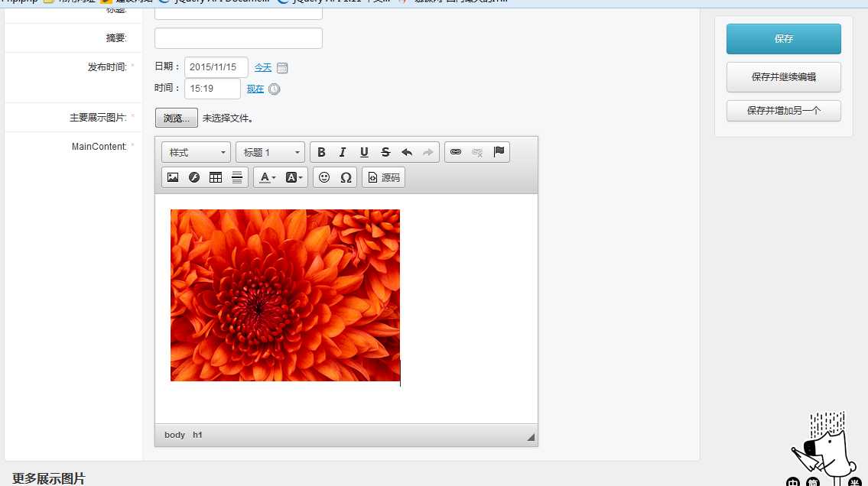The width and height of the screenshot is (868, 486).
Task: Click the 未选择文件 file status text
Action: click(x=228, y=118)
